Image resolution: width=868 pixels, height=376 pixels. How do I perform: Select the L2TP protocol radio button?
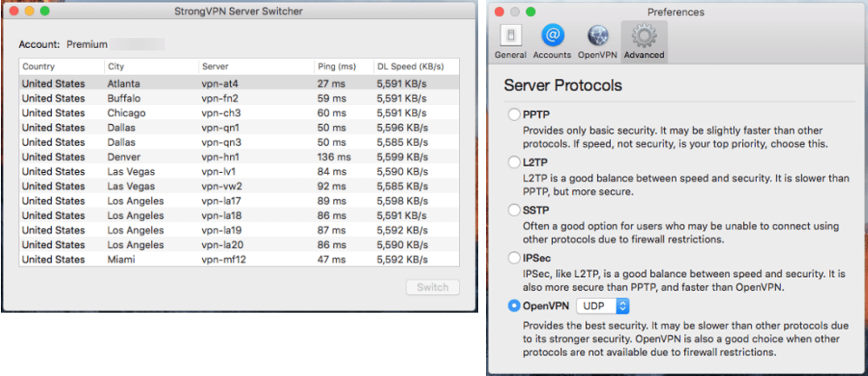point(514,162)
